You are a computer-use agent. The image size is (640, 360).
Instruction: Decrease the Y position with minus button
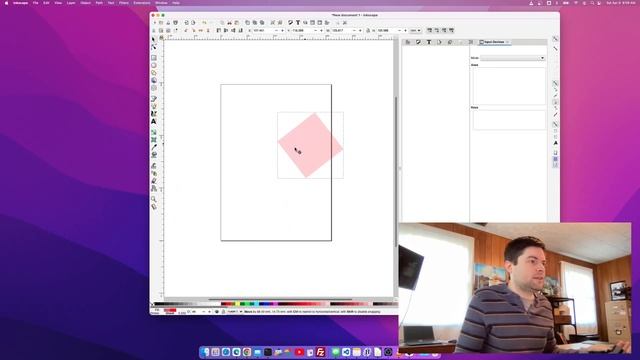pyautogui.click(x=315, y=31)
